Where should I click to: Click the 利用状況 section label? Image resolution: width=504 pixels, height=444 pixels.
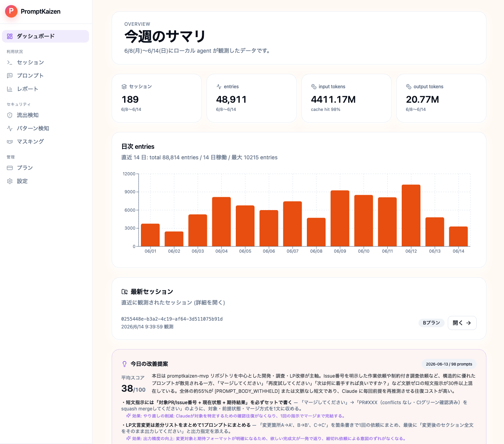pos(15,52)
